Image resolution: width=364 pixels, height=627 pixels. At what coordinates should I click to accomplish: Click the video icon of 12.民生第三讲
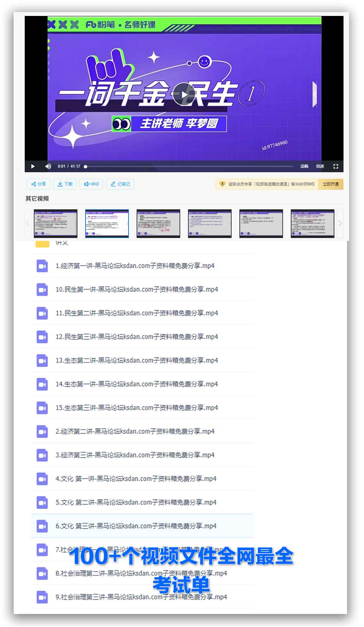42,337
